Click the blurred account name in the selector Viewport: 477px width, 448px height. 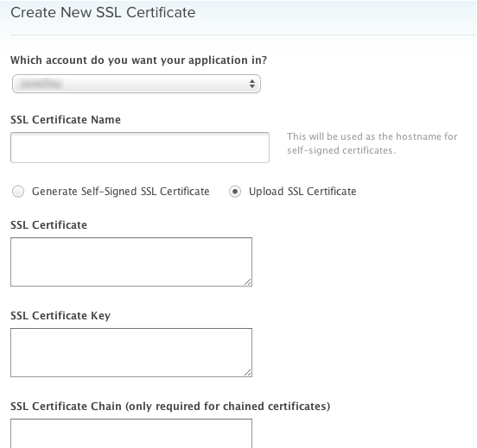[41, 84]
